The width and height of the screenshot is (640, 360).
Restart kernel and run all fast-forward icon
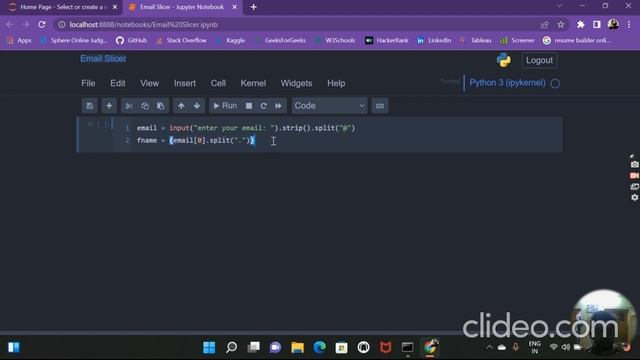pos(278,106)
